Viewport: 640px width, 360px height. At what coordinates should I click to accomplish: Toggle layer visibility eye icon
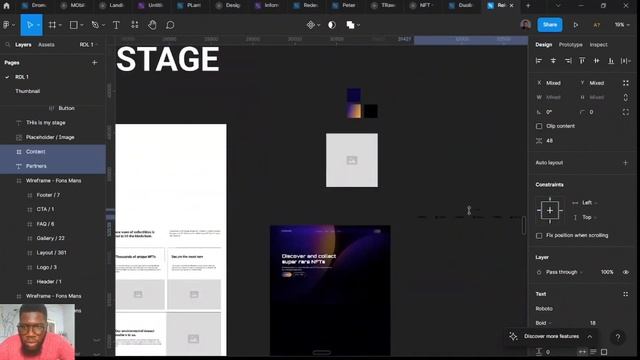pyautogui.click(x=626, y=272)
